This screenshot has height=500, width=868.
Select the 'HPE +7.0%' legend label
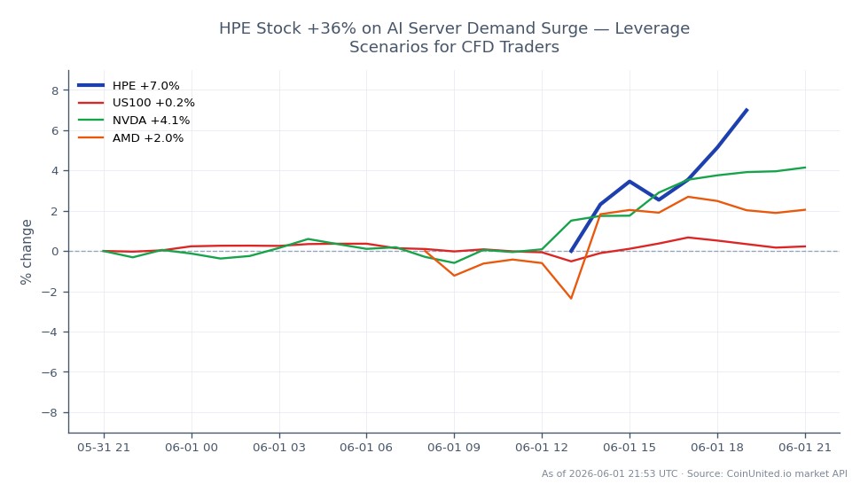pos(145,86)
